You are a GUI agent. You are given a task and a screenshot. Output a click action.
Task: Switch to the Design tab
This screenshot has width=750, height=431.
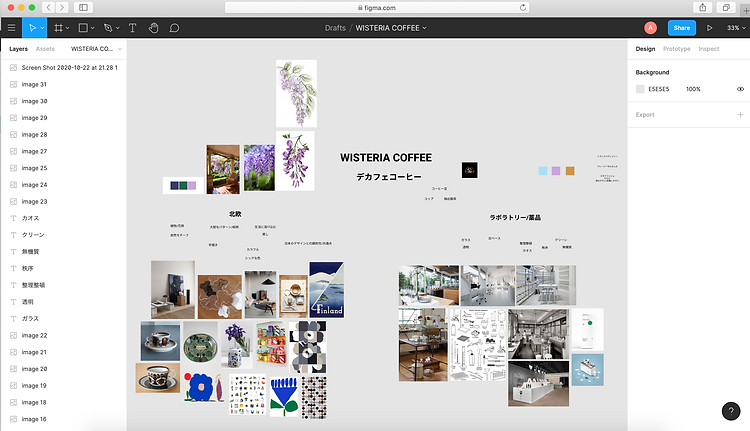click(645, 49)
